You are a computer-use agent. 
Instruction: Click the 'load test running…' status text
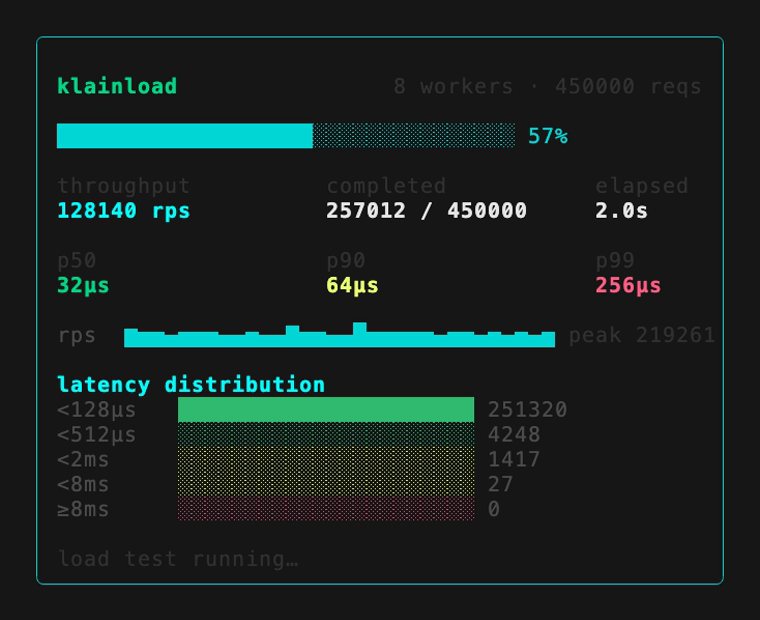[x=178, y=559]
